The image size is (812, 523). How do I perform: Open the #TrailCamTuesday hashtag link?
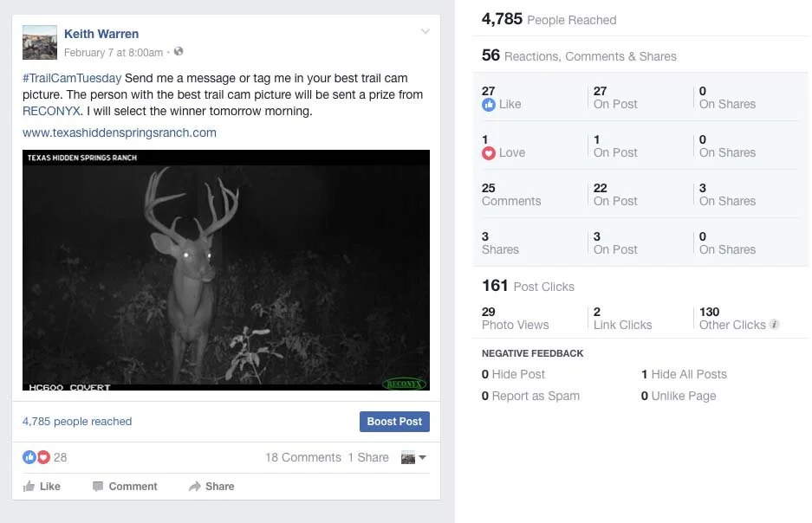point(72,78)
